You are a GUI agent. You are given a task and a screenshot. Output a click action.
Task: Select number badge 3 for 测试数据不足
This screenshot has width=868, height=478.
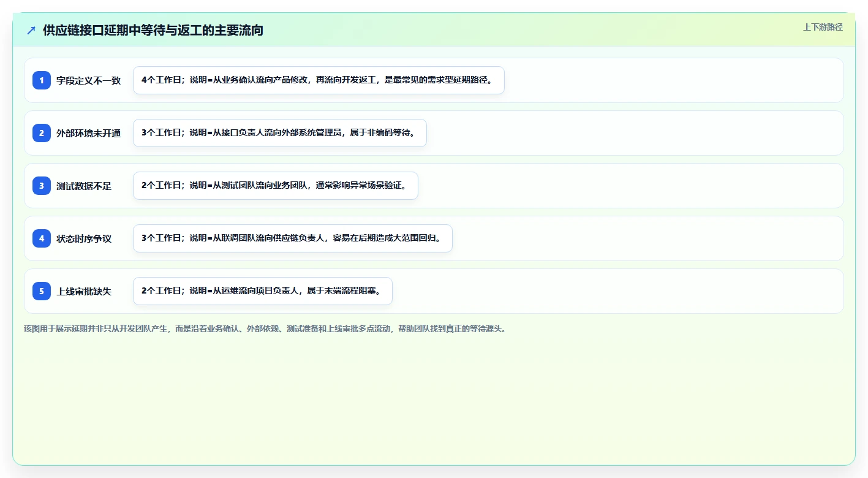pyautogui.click(x=42, y=186)
